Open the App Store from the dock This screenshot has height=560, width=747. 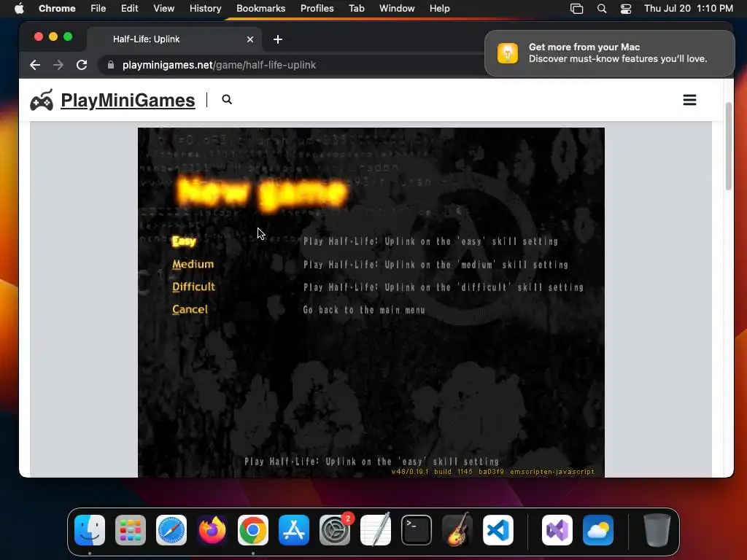(294, 530)
